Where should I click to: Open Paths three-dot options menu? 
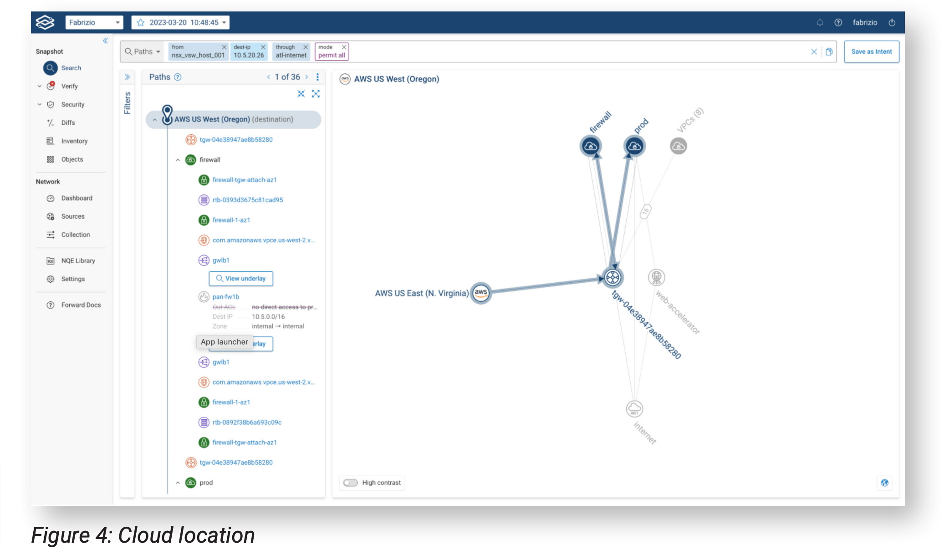(317, 77)
